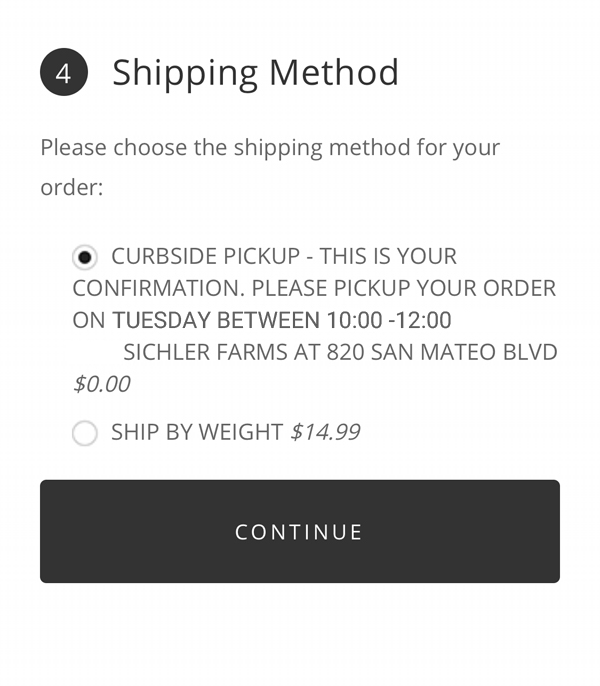Click the step 4 number badge
Screen dimensions: 600x686
pos(64,74)
